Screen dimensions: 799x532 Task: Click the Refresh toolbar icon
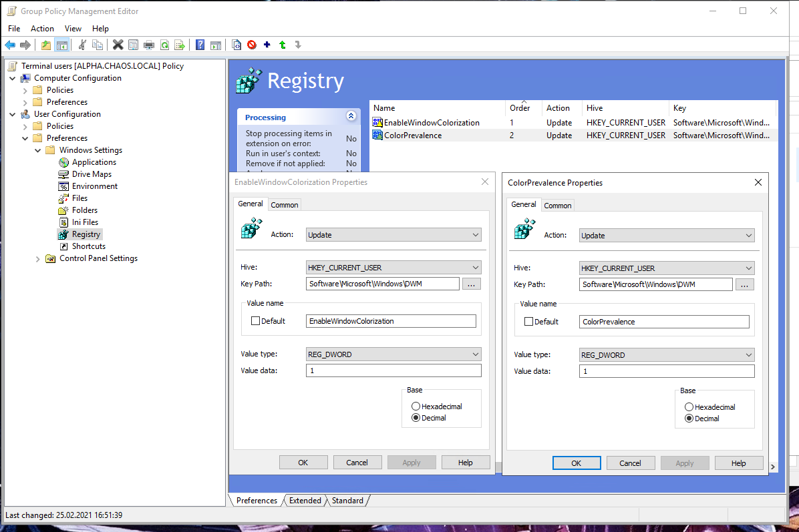click(x=164, y=45)
